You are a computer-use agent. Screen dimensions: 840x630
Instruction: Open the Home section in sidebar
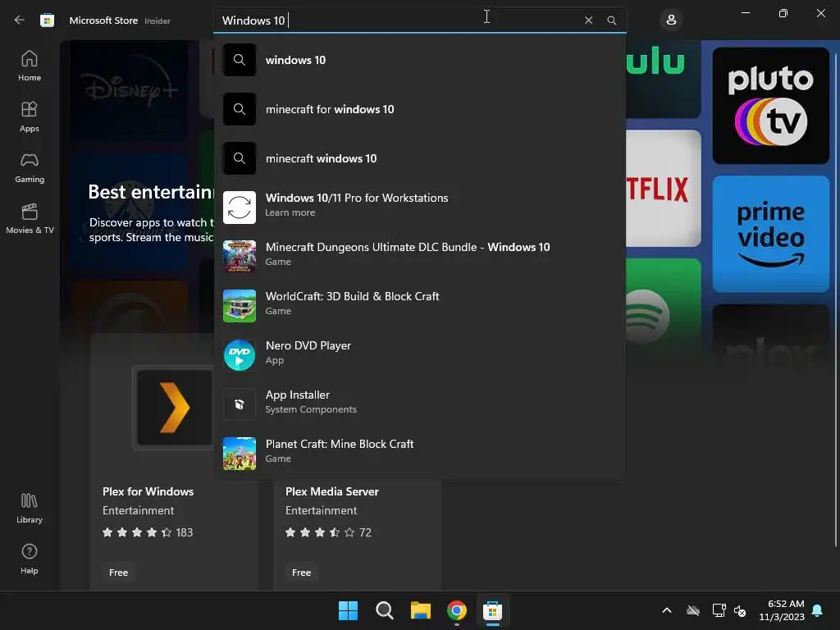tap(30, 66)
